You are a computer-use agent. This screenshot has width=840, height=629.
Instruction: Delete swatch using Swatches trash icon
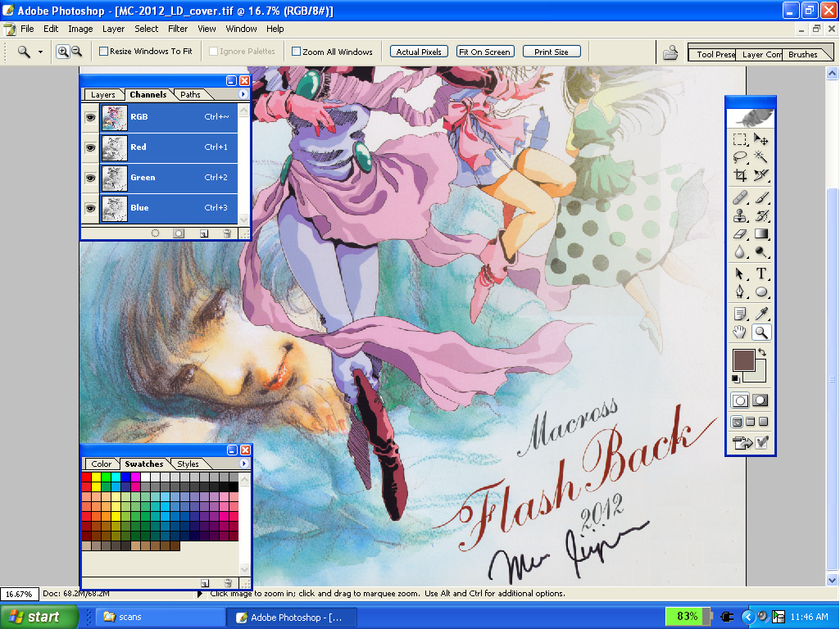(228, 582)
